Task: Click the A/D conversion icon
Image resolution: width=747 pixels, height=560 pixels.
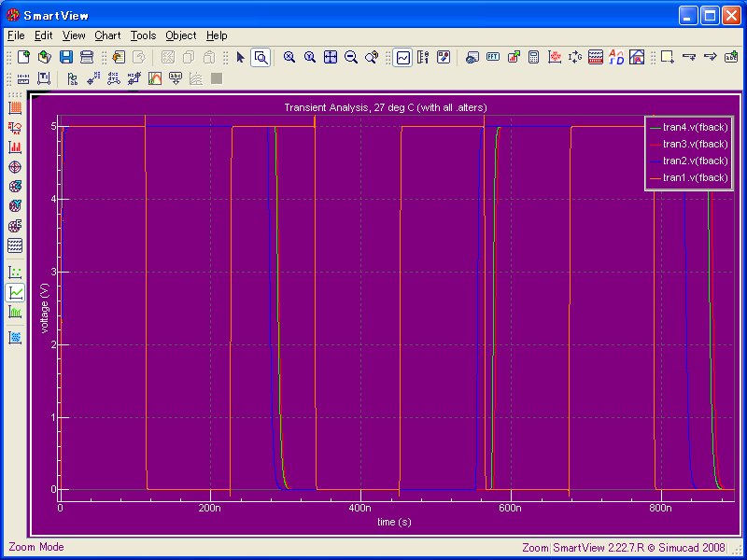Action: pos(616,57)
